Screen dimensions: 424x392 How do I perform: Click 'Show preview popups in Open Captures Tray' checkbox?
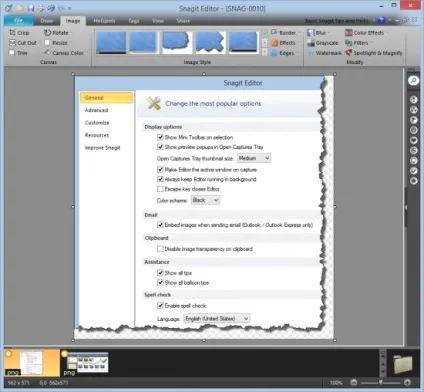pyautogui.click(x=160, y=147)
